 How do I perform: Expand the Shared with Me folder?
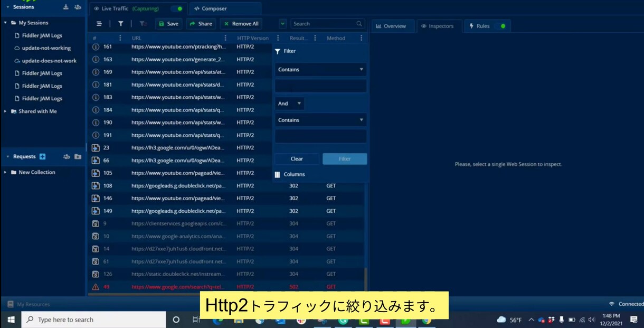click(x=5, y=111)
